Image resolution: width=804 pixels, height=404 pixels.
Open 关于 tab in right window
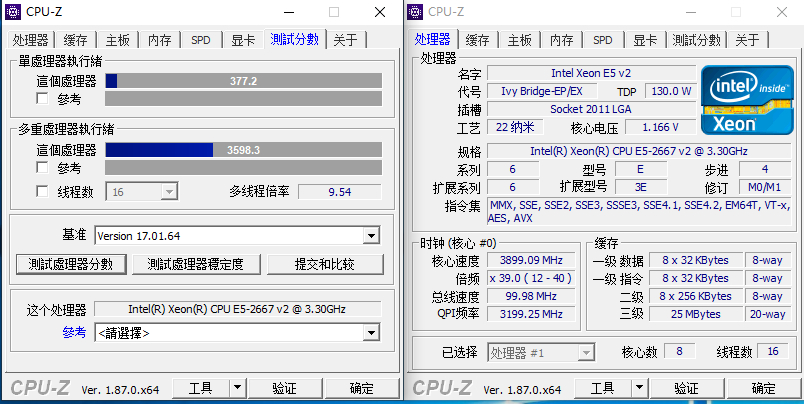coord(747,40)
